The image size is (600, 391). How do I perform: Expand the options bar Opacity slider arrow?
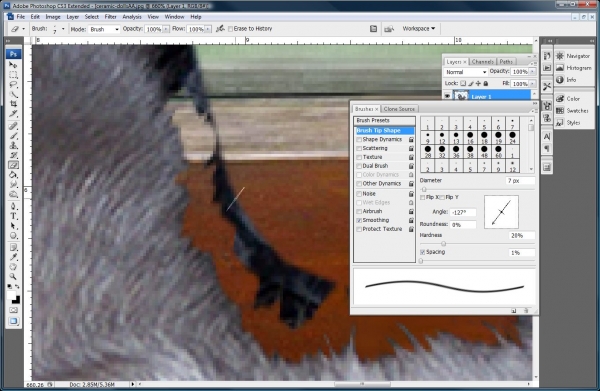point(166,29)
